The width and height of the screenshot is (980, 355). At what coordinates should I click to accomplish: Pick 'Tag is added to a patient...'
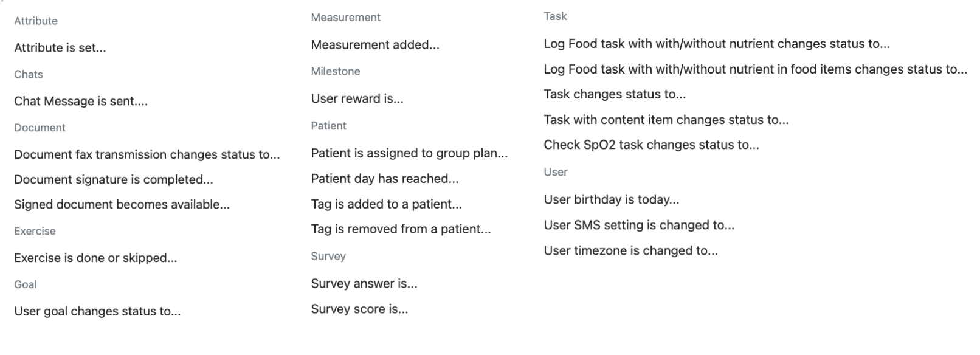(386, 204)
